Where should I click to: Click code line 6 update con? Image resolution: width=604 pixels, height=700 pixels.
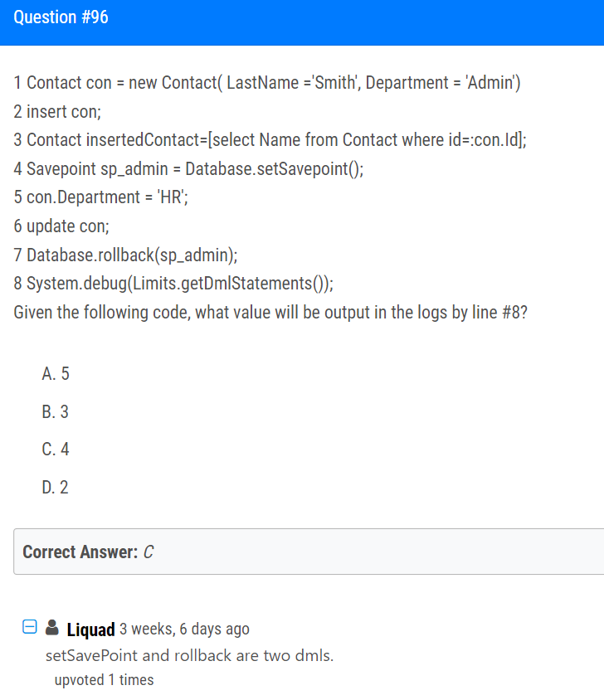61,226
